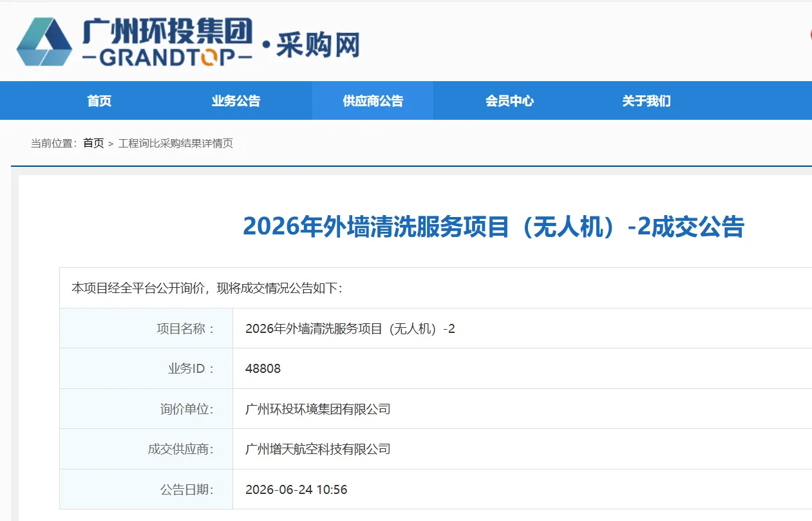
Task: Click the supplier value 广州增天航空科技有限公司
Action: coord(318,449)
